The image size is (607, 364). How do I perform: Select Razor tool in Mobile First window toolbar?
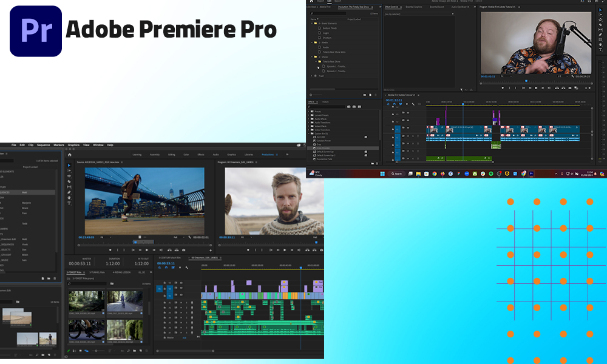click(x=600, y=25)
